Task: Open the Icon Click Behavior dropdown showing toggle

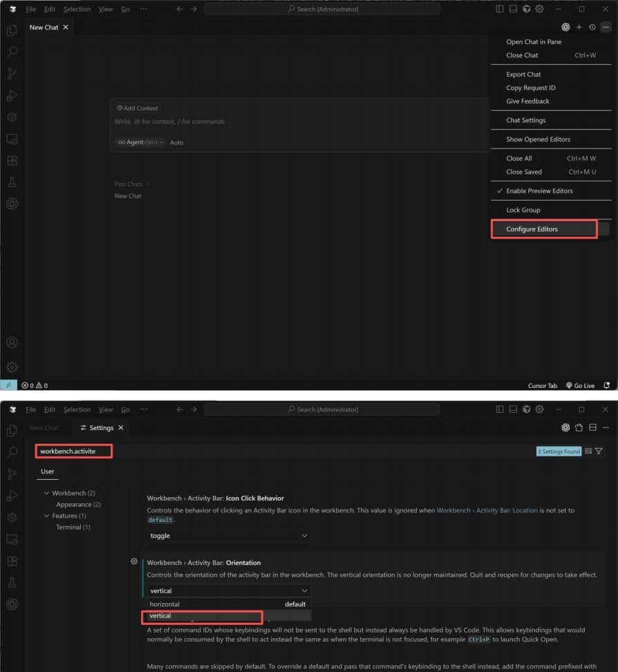Action: (228, 536)
